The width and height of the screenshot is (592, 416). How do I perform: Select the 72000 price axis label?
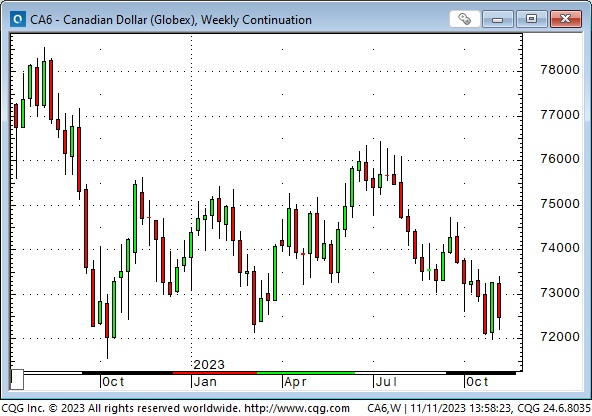click(x=560, y=337)
